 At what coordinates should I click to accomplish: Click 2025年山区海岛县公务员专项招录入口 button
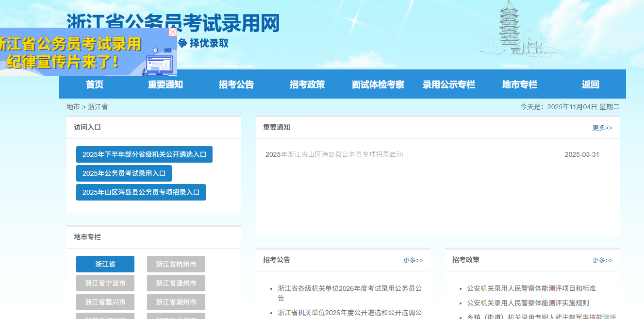pos(141,192)
